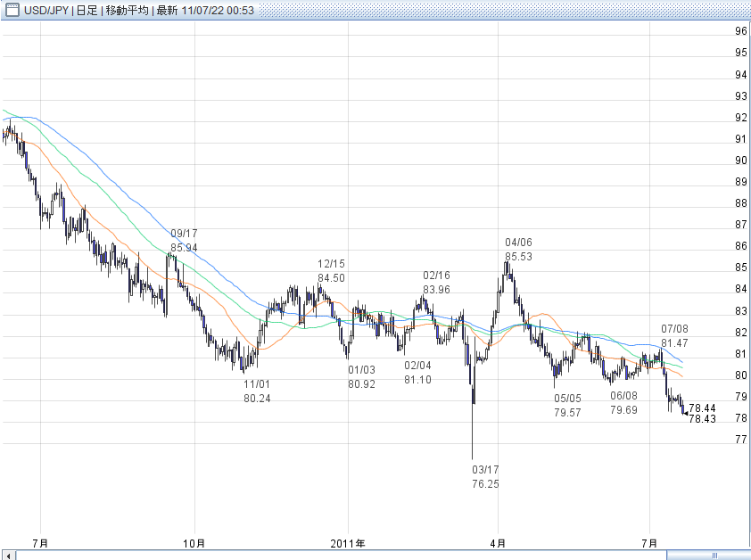Click the 2011年 date axis label
This screenshot has height=560, width=751.
point(348,543)
